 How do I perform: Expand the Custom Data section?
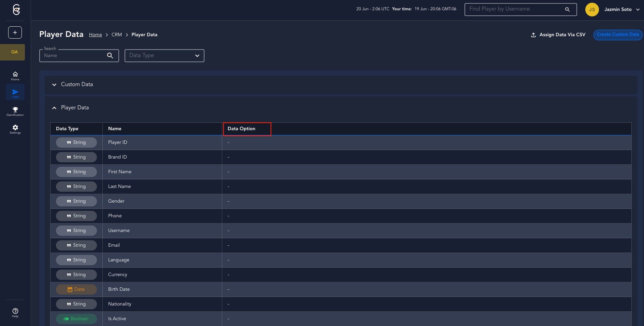click(x=54, y=84)
